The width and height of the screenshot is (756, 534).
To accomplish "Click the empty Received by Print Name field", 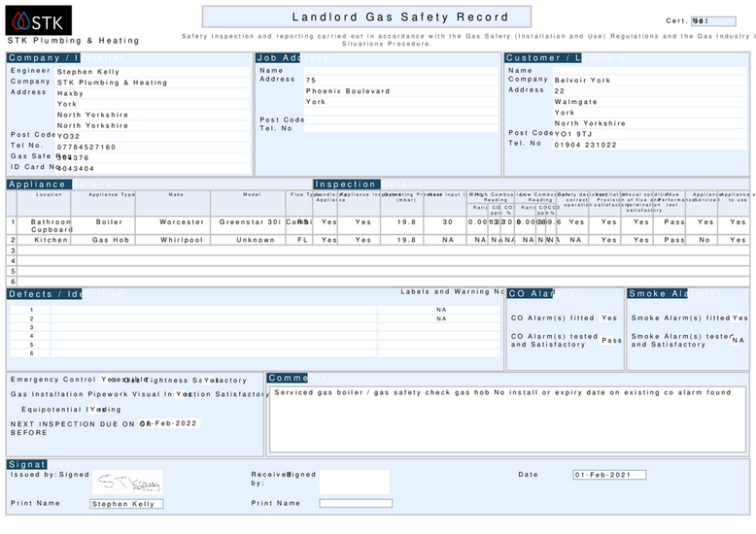I will (356, 504).
